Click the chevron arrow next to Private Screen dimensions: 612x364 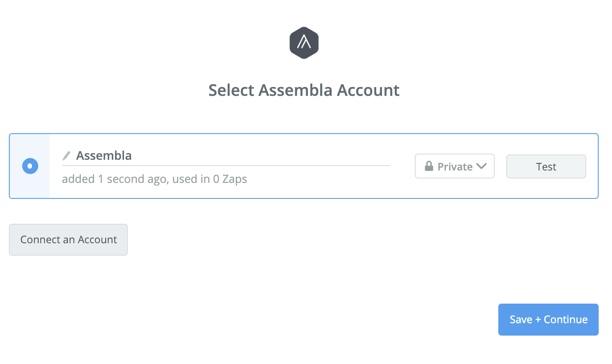482,166
